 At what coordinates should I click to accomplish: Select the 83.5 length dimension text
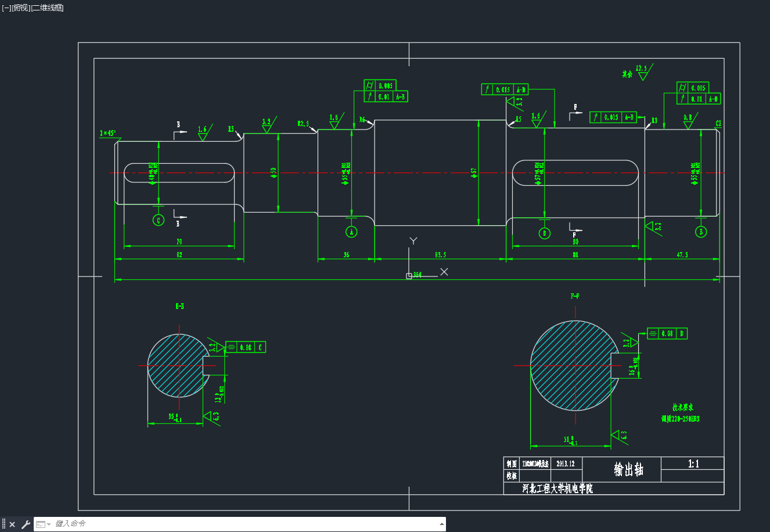(440, 255)
